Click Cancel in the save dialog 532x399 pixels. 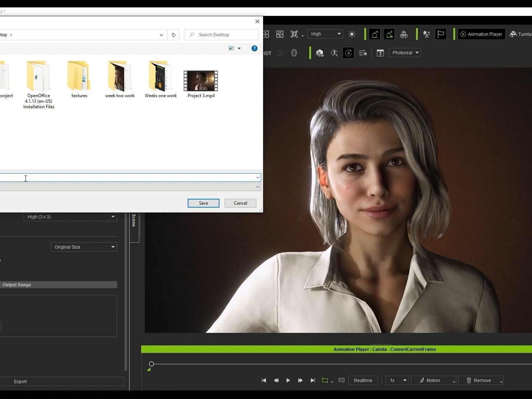240,203
